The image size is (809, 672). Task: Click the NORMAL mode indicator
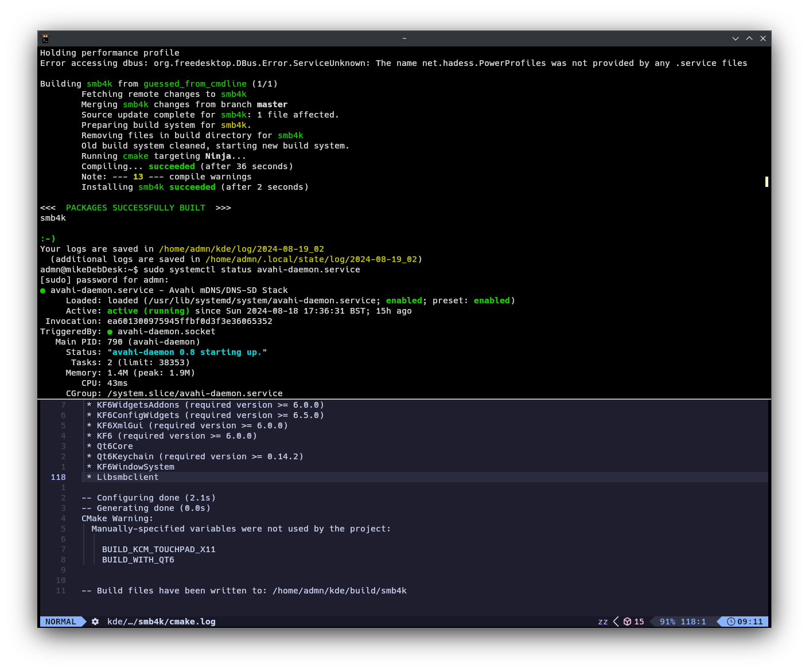[61, 622]
